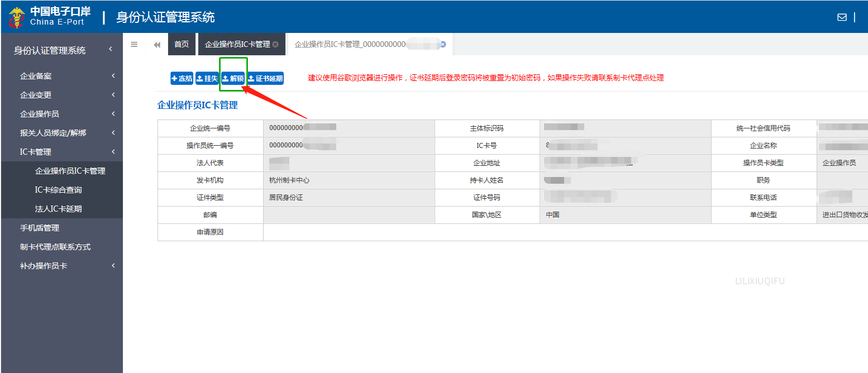Open the mail envelope icon
The width and height of the screenshot is (868, 373).
click(842, 17)
